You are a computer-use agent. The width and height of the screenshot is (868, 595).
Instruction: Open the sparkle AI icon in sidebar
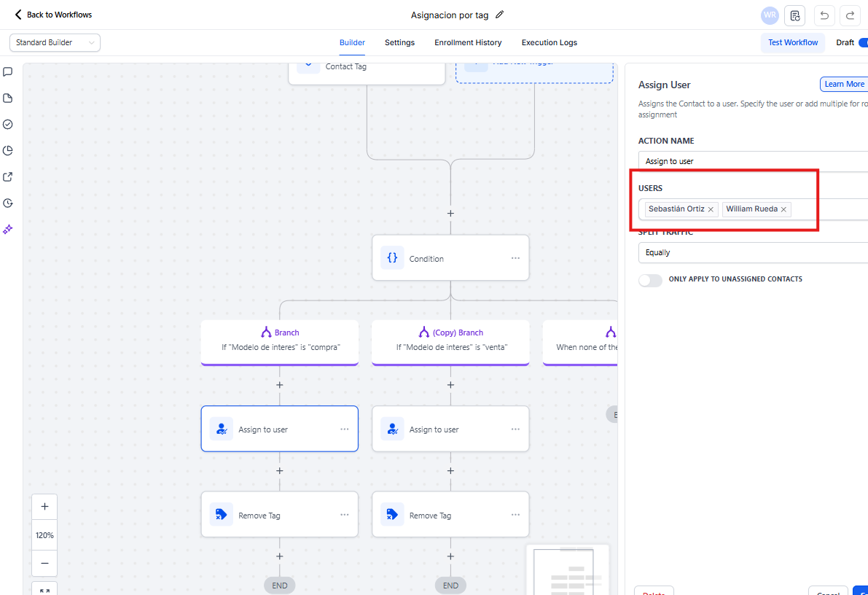coord(8,229)
